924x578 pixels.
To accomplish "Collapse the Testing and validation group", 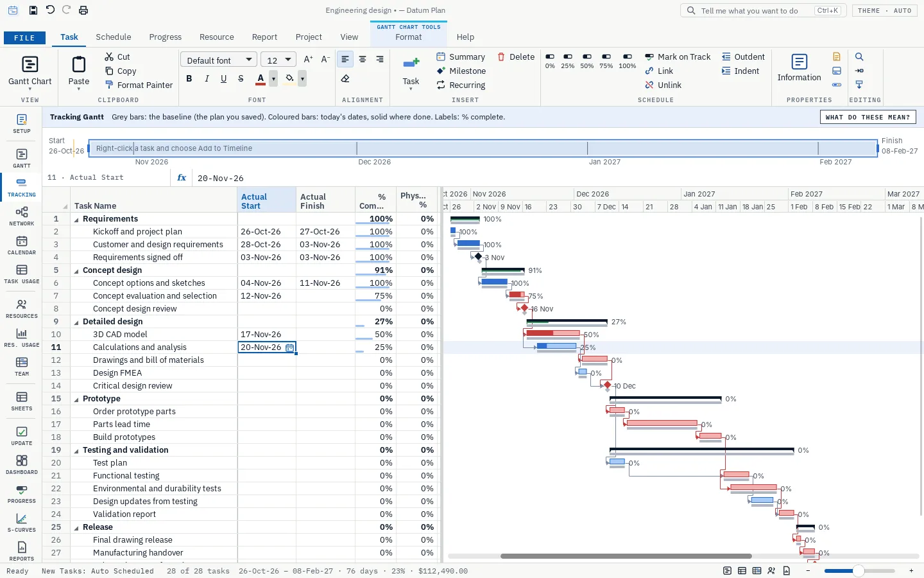I will pyautogui.click(x=77, y=450).
